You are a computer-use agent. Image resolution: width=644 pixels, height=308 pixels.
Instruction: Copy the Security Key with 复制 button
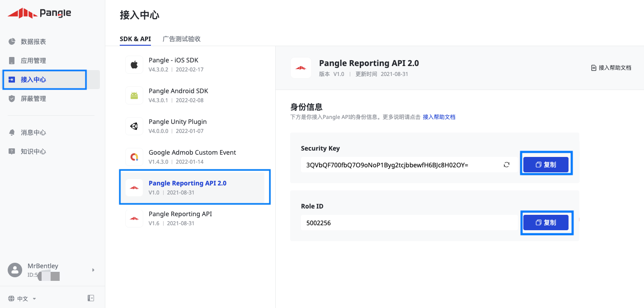[x=546, y=165]
